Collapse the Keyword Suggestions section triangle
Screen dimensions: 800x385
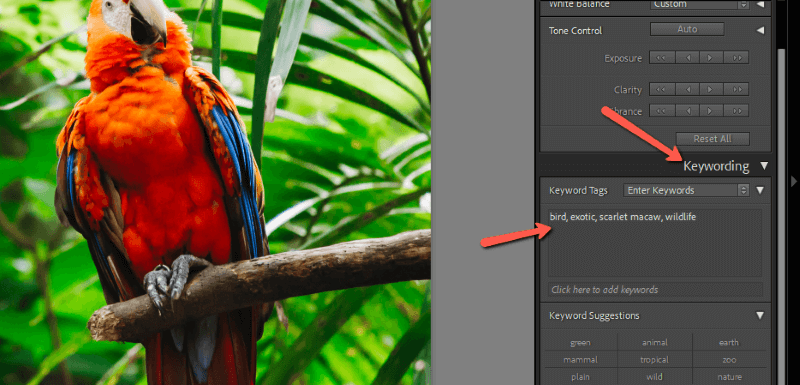[x=760, y=316]
